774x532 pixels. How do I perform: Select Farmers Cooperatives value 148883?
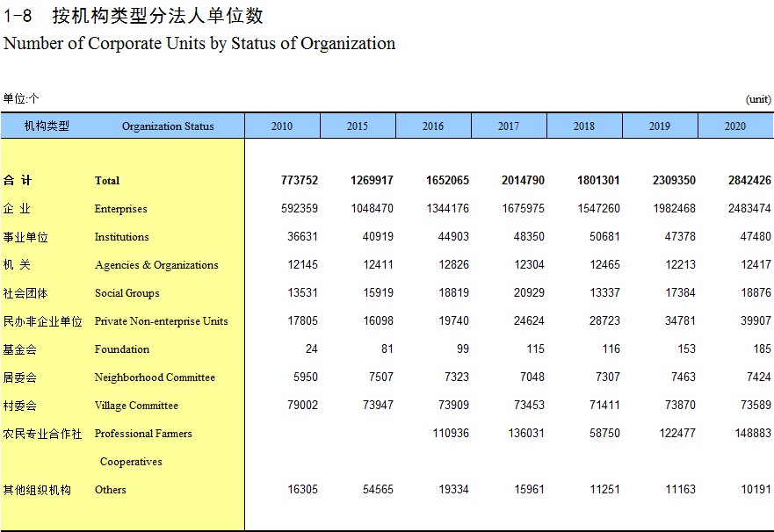pos(753,434)
